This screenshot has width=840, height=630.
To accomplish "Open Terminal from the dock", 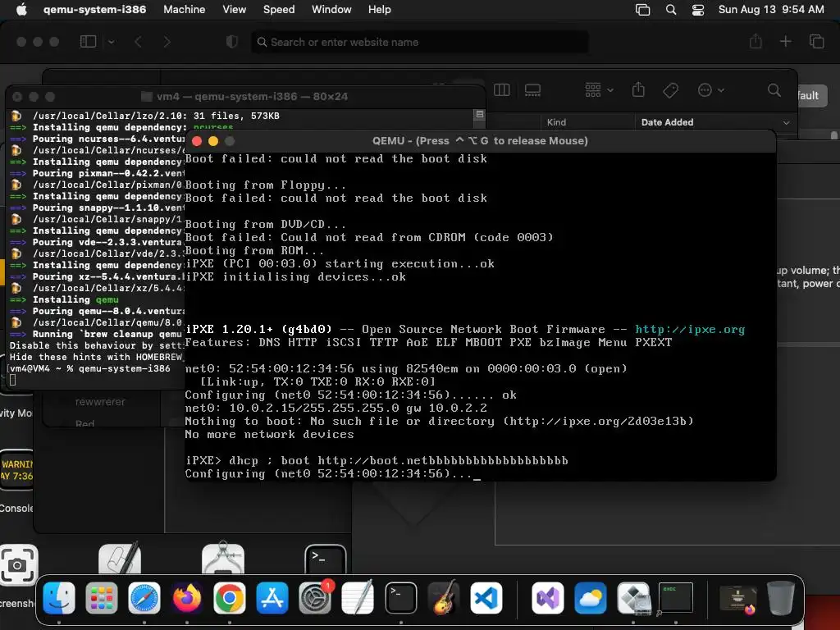I will coord(400,598).
